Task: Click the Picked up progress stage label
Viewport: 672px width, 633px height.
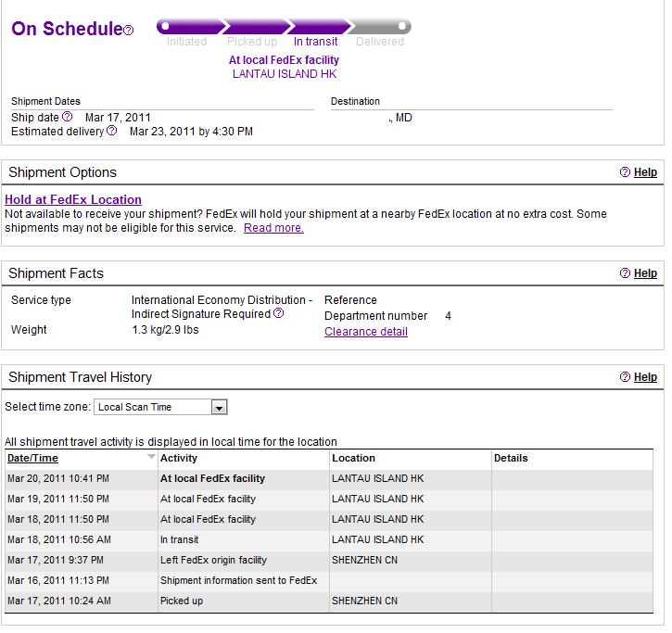Action: [x=251, y=42]
